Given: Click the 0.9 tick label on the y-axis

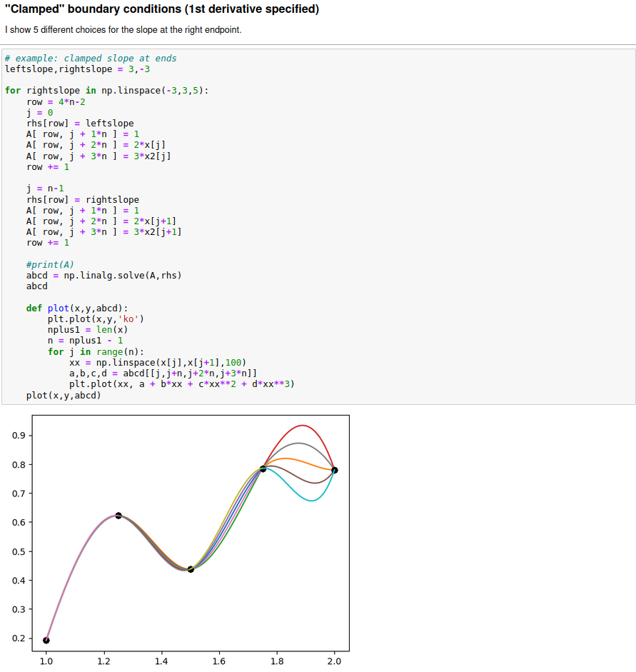Looking at the screenshot, I should (x=17, y=433).
